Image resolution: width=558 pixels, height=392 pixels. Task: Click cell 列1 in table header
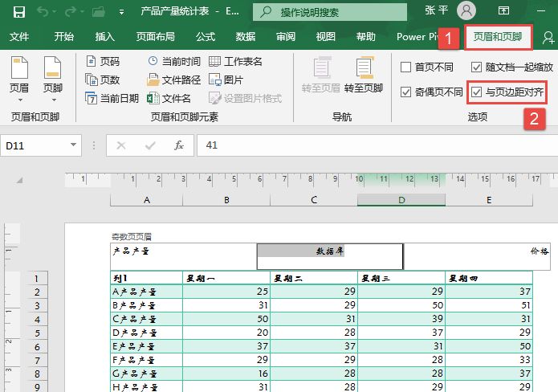point(147,278)
